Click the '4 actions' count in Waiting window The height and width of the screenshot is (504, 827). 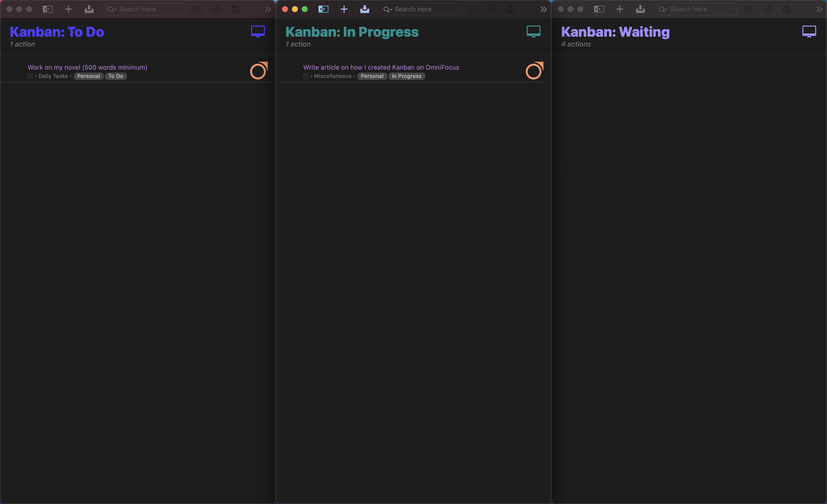pos(576,44)
